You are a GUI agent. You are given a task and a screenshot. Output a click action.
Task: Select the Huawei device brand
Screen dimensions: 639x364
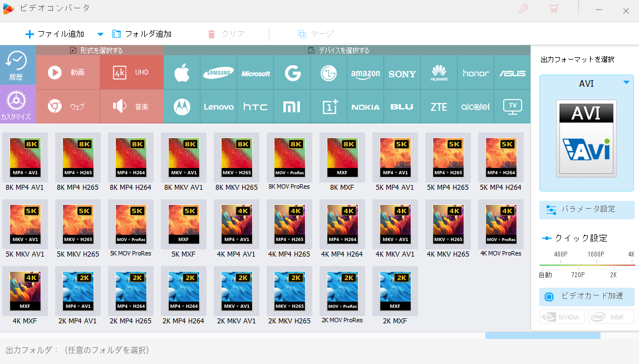(x=439, y=72)
